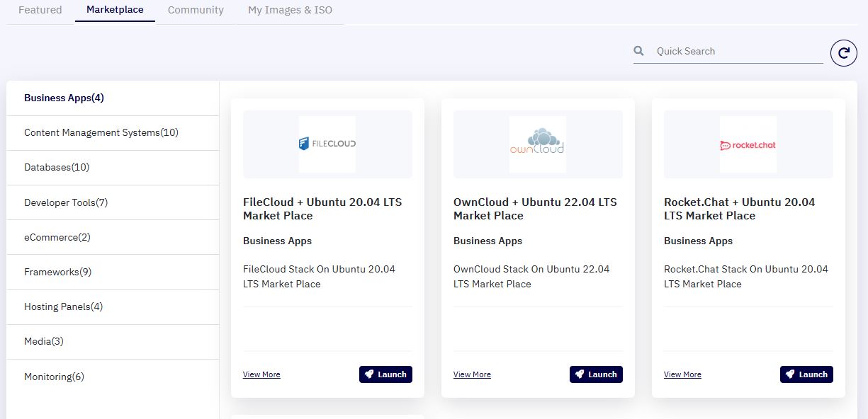Viewport: 868px width, 419px height.
Task: Select the Databases(10) category
Action: [x=113, y=168]
